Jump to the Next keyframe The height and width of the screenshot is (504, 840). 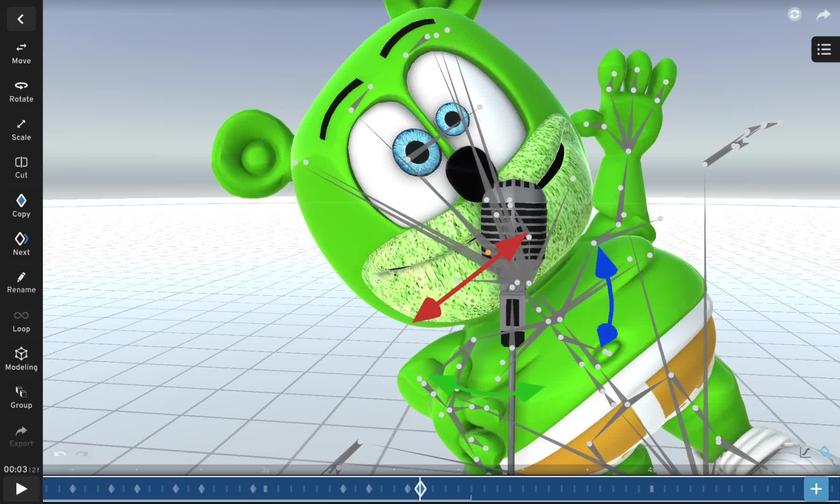[21, 244]
